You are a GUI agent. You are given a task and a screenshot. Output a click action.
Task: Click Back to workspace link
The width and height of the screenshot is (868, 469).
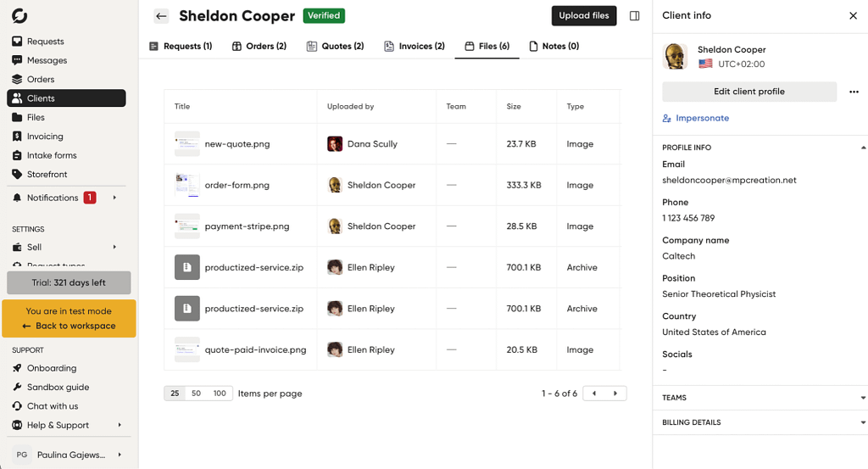pyautogui.click(x=70, y=327)
